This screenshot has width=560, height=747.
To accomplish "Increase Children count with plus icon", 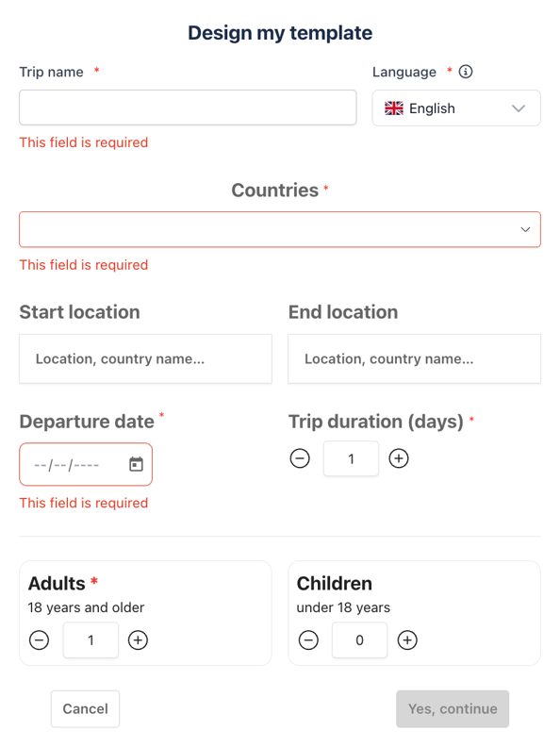I will point(407,639).
